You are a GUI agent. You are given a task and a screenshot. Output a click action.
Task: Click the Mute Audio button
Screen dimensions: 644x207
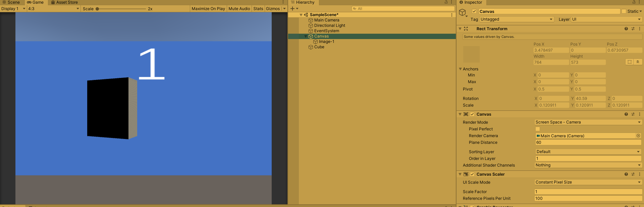coord(239,9)
